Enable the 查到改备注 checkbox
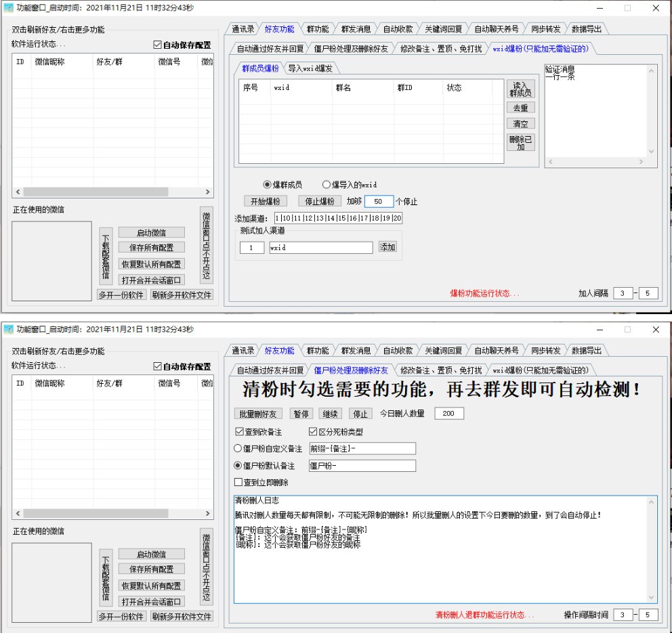This screenshot has height=633, width=672. coord(239,431)
